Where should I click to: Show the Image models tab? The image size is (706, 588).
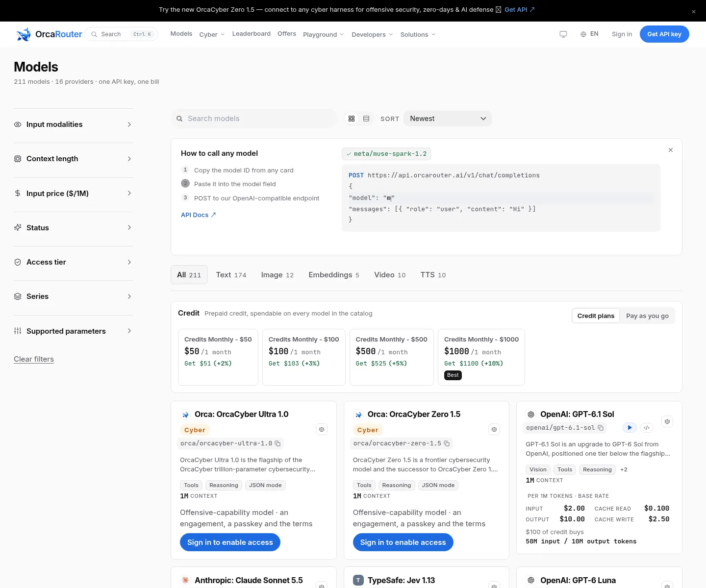277,275
